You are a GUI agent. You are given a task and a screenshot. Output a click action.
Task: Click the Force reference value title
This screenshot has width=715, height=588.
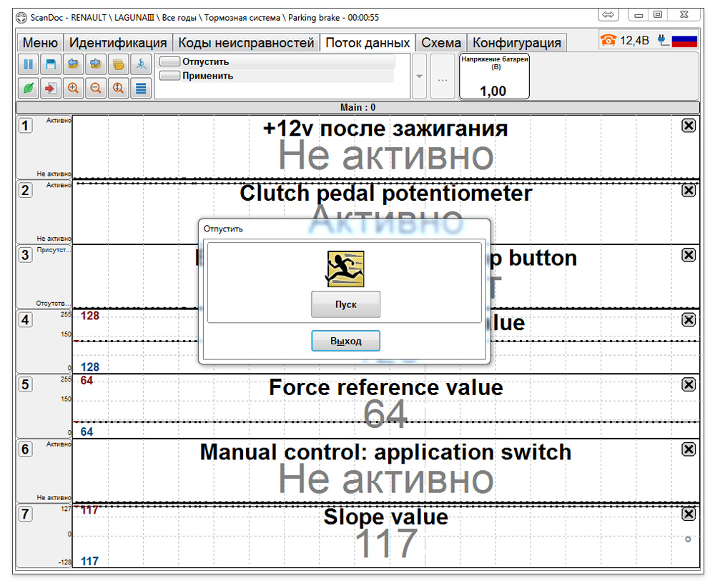(x=386, y=387)
